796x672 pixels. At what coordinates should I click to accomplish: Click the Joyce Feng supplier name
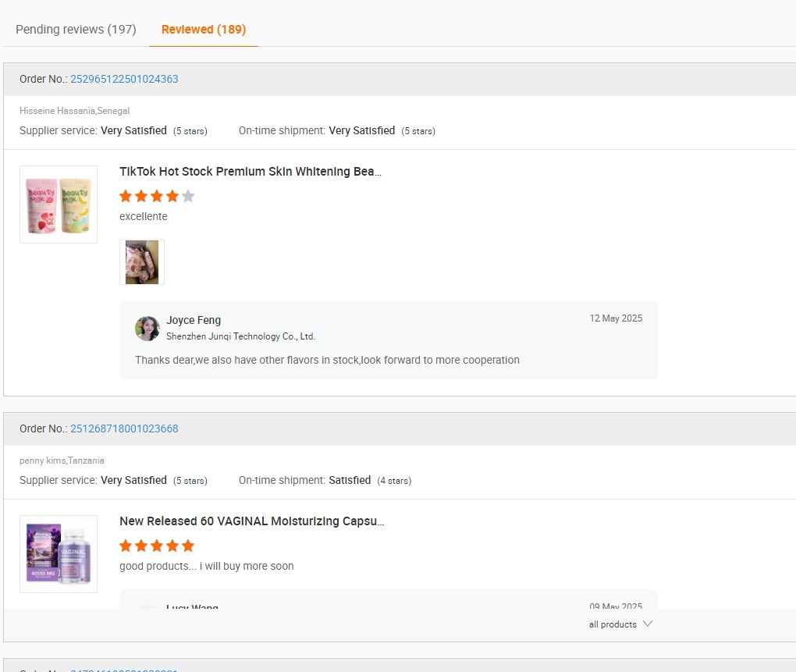194,320
